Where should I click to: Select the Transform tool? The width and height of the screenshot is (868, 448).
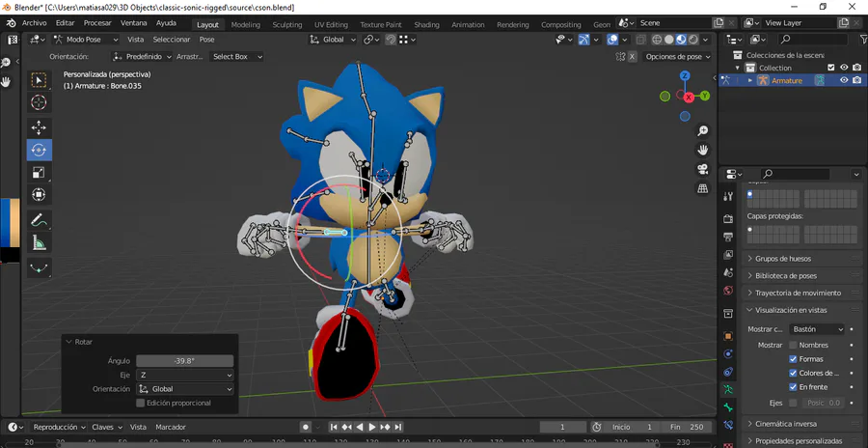coord(39,195)
